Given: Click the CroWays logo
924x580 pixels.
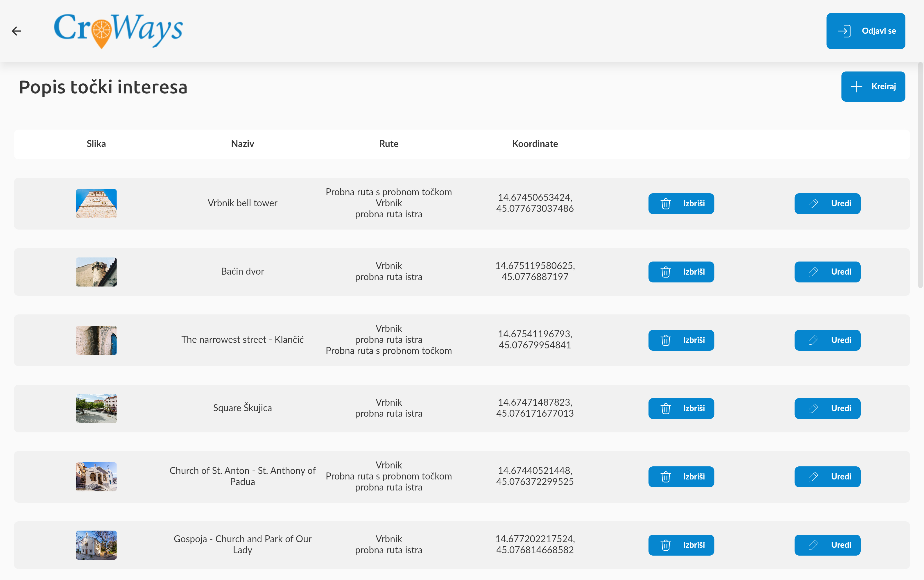Looking at the screenshot, I should [x=119, y=31].
